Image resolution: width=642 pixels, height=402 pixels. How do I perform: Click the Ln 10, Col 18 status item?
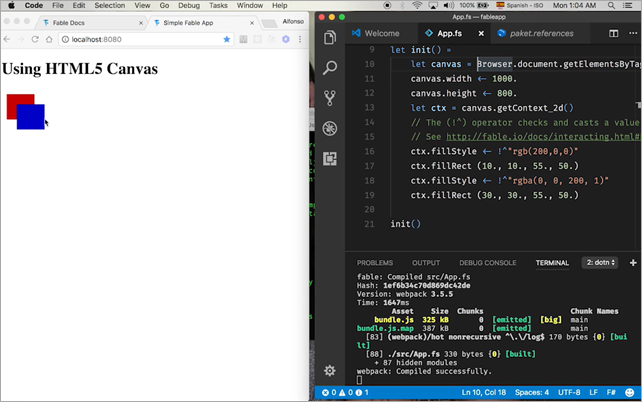pyautogui.click(x=484, y=393)
